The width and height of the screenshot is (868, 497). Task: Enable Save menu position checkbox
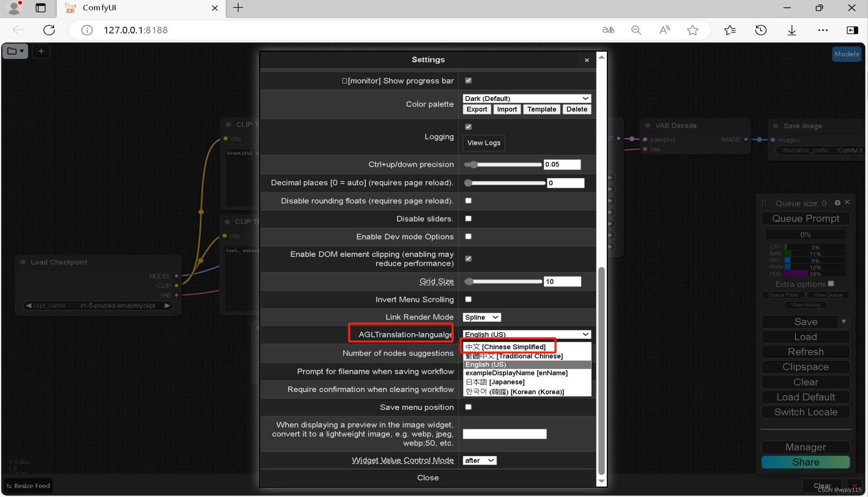[x=468, y=407]
